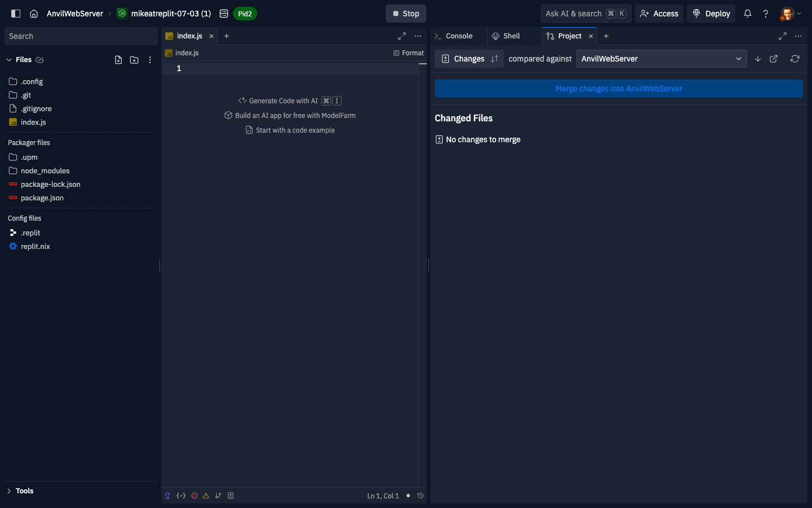Screen dimensions: 812x508
Task: Open package.json file
Action: 81,198
